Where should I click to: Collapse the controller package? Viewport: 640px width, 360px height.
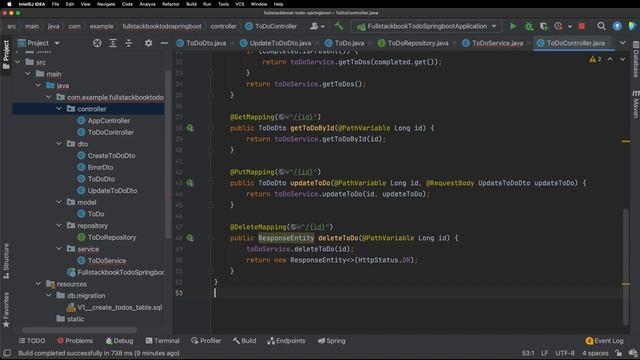(x=59, y=109)
